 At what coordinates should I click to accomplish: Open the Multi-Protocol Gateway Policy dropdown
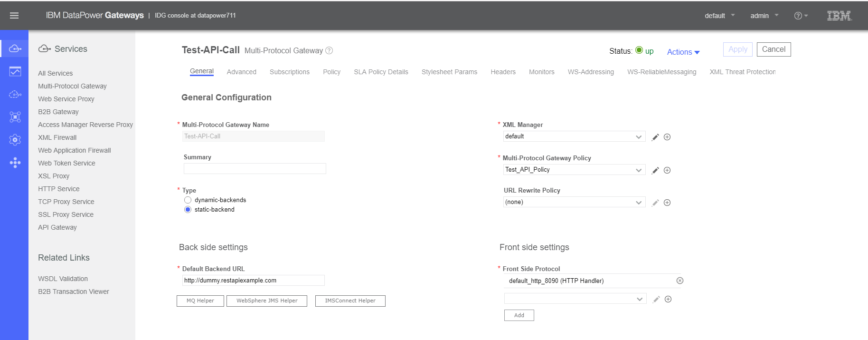click(574, 170)
